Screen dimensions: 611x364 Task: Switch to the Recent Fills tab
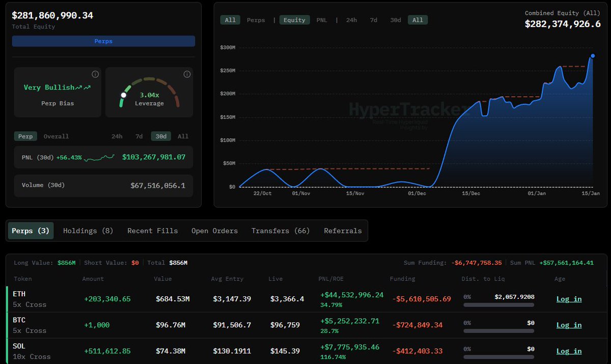click(x=152, y=231)
